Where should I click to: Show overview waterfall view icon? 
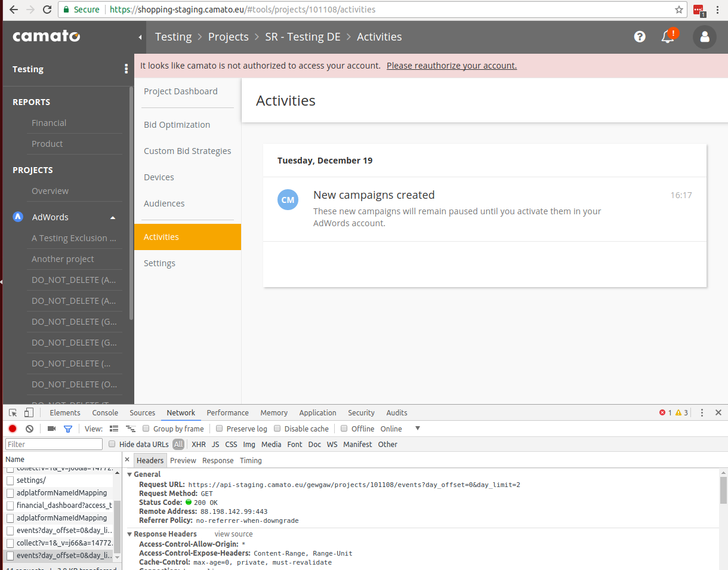pyautogui.click(x=131, y=429)
